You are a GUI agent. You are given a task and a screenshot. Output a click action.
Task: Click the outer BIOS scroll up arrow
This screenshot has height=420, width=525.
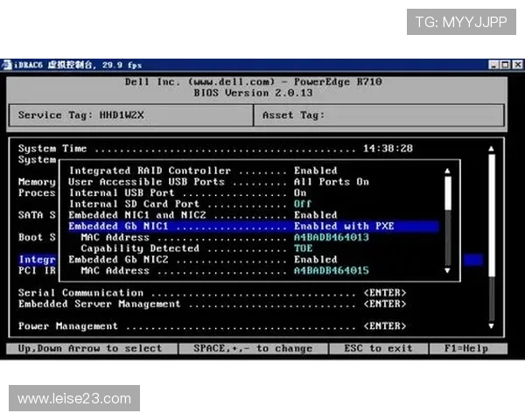pyautogui.click(x=491, y=149)
